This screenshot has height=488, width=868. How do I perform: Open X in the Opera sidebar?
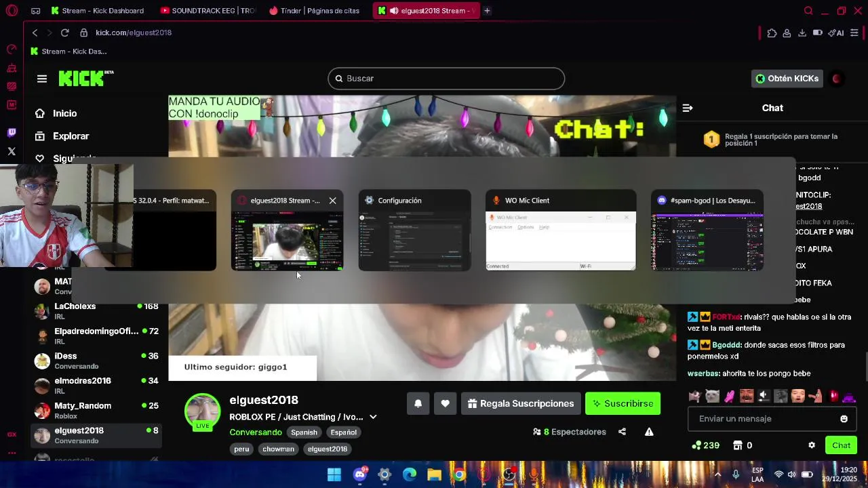(x=12, y=151)
